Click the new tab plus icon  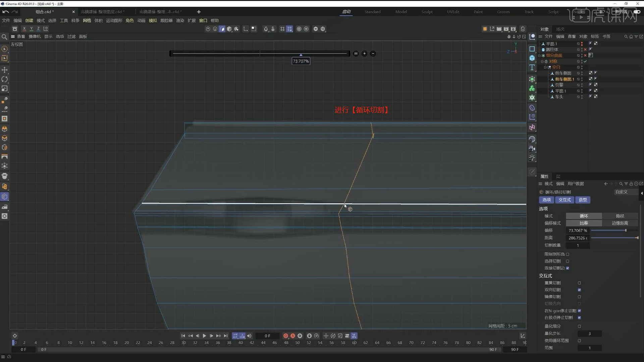(199, 12)
